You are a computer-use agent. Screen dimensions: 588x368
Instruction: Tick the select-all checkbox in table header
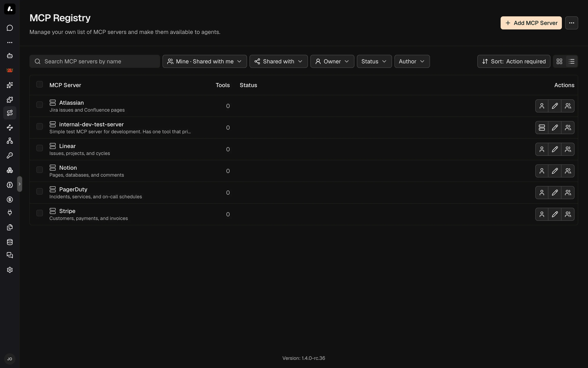[x=40, y=84]
